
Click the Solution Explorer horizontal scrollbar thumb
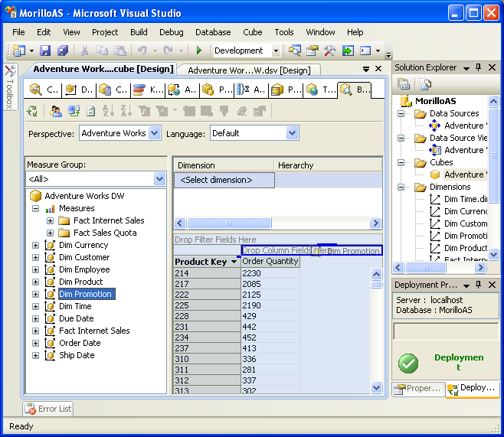[x=426, y=267]
